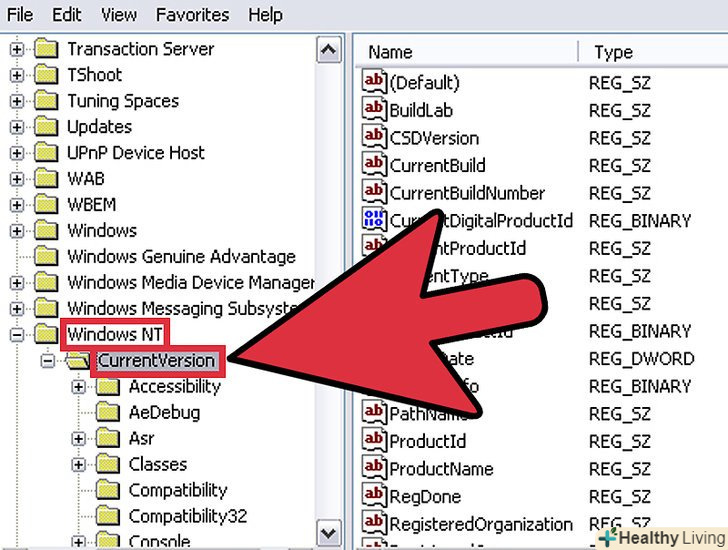Click the WBEM folder icon
The image size is (728, 550).
[46, 205]
